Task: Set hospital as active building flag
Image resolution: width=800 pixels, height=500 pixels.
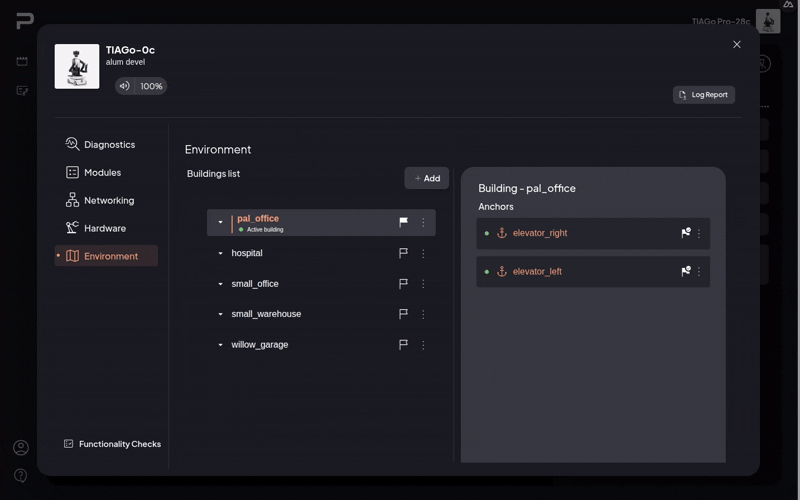Action: (403, 253)
